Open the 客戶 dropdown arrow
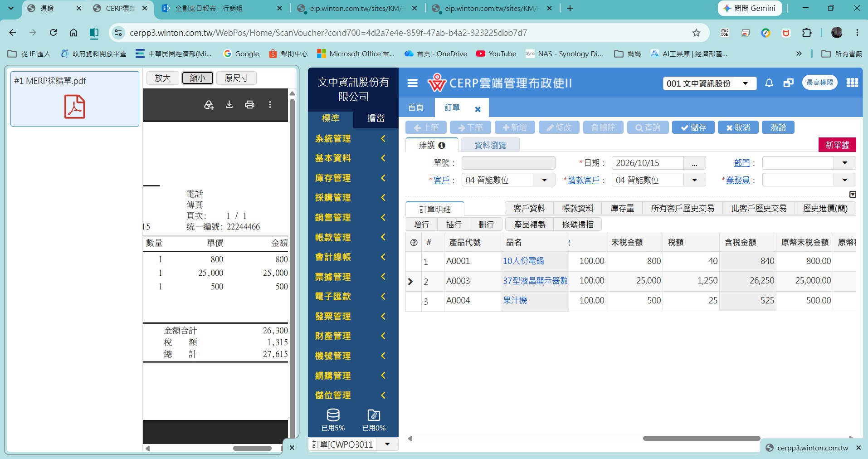868x459 pixels. (544, 180)
